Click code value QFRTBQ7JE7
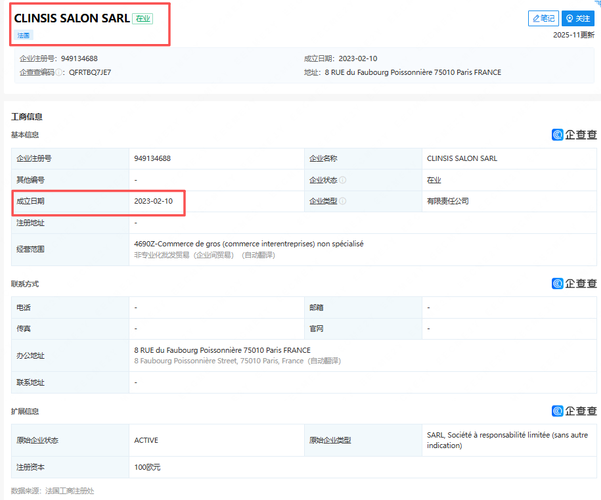 point(90,72)
